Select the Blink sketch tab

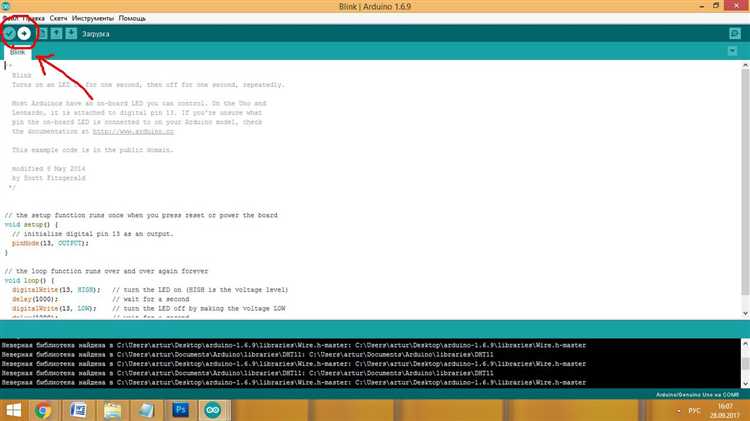coord(18,52)
